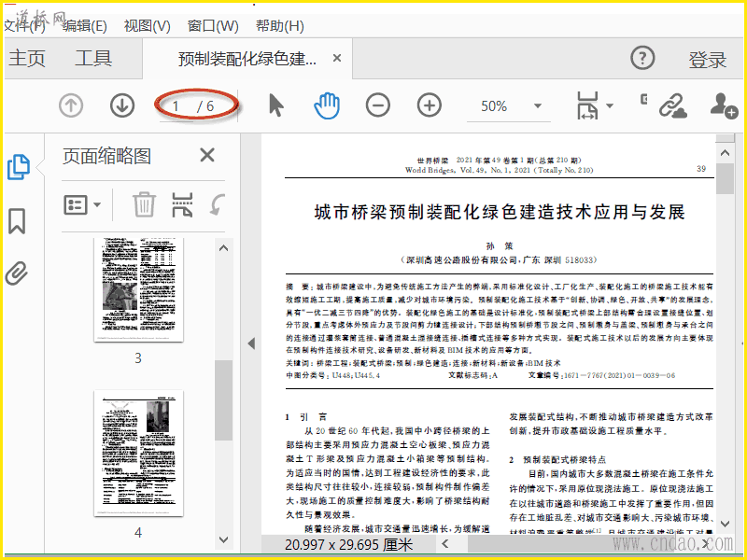Open the 帮助(H) menu
Image resolution: width=747 pixels, height=560 pixels.
point(279,25)
